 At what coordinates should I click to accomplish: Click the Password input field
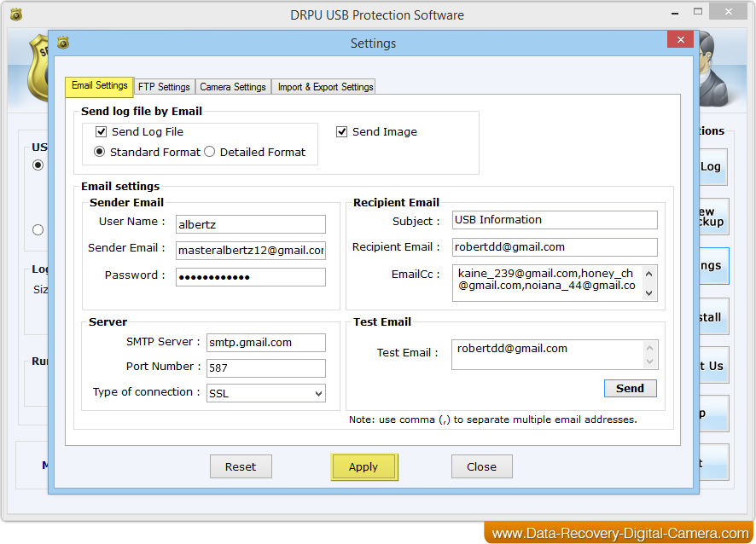point(250,277)
